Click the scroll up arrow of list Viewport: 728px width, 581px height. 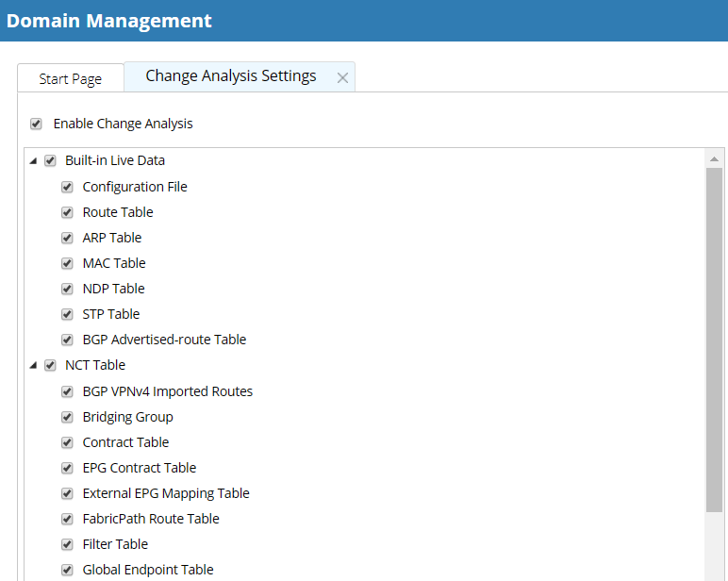tap(714, 159)
